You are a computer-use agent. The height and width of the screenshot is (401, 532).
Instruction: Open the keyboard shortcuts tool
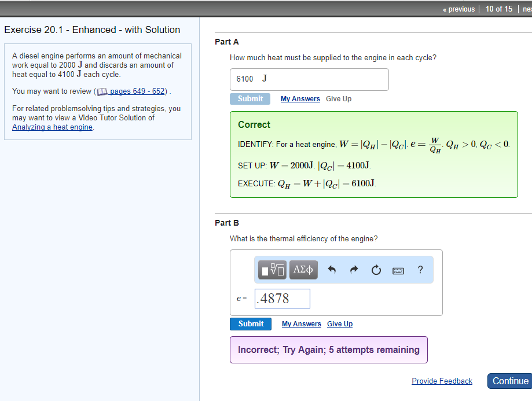[x=398, y=270]
